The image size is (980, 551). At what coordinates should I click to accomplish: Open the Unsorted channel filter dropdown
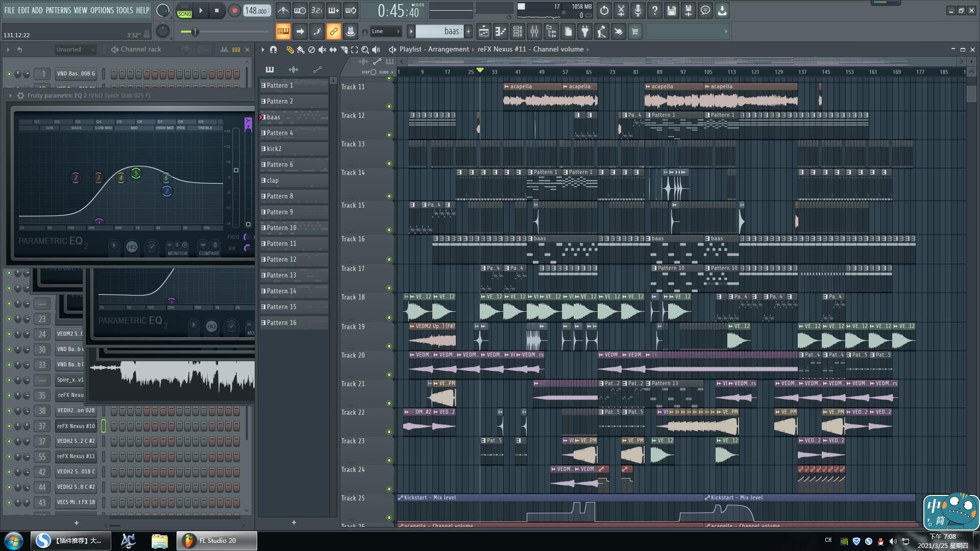(x=75, y=49)
